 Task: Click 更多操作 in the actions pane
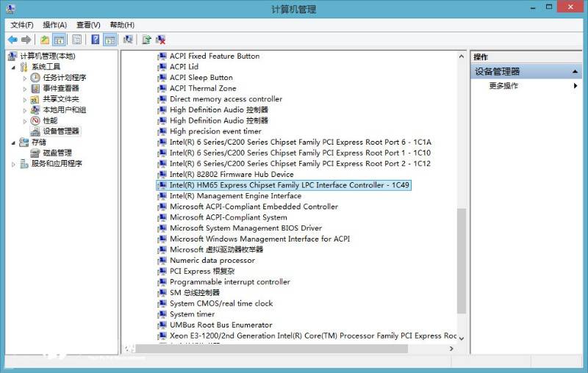click(x=503, y=86)
